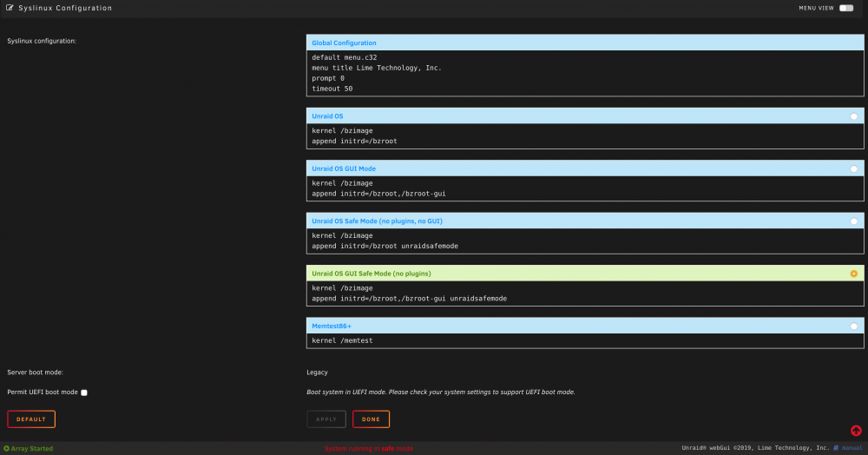Click 'System running in safe mode' status text
Image resolution: width=868 pixels, height=455 pixels.
pyautogui.click(x=369, y=448)
